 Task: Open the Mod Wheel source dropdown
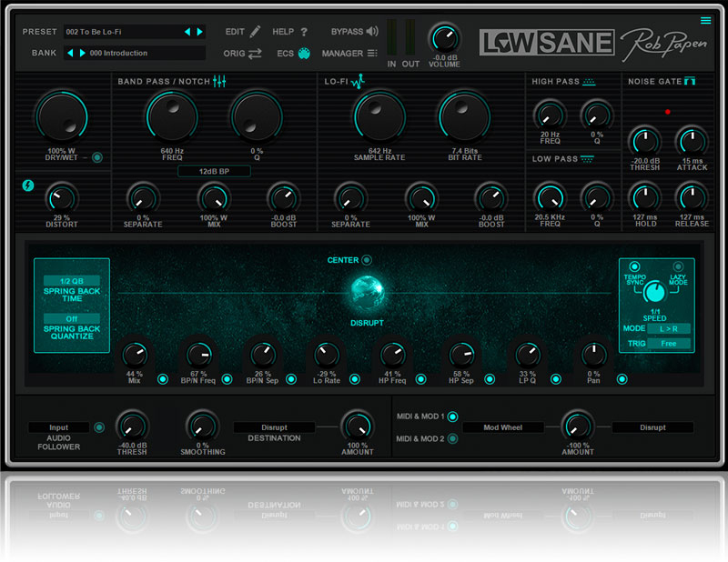502,427
